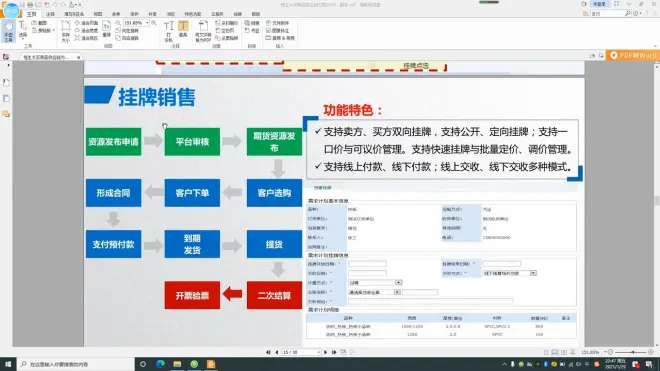Viewport: 660px width, 371px height.
Task: Open the page number 15 / 38 dropdown
Action: click(318, 352)
